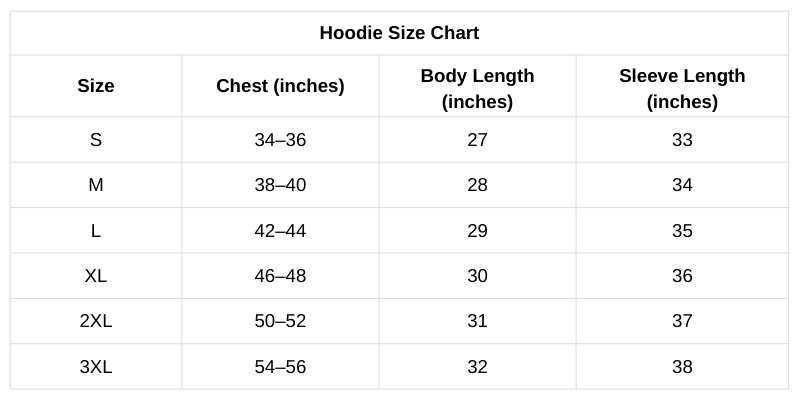This screenshot has height=400, width=800.
Task: Select sleeve length value 37
Action: pyautogui.click(x=682, y=321)
